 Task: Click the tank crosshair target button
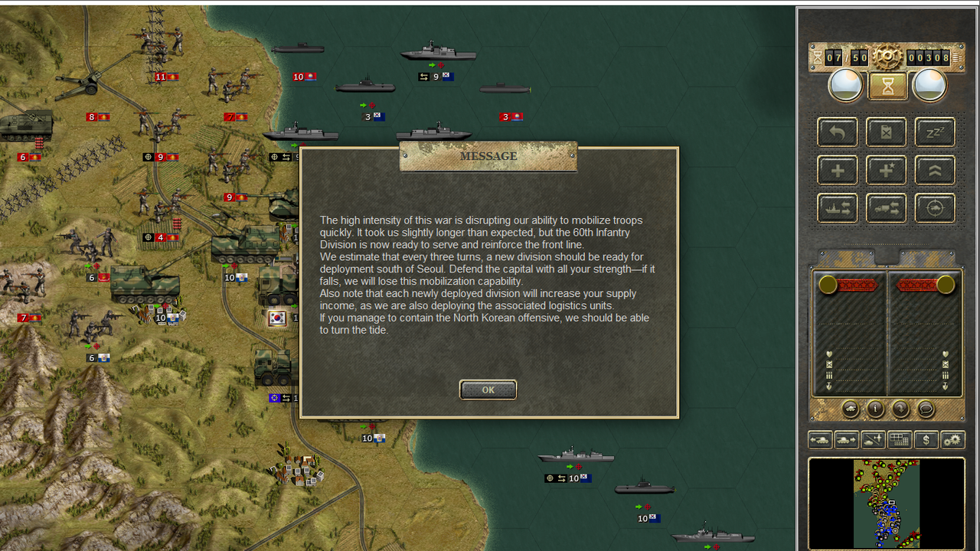click(935, 208)
